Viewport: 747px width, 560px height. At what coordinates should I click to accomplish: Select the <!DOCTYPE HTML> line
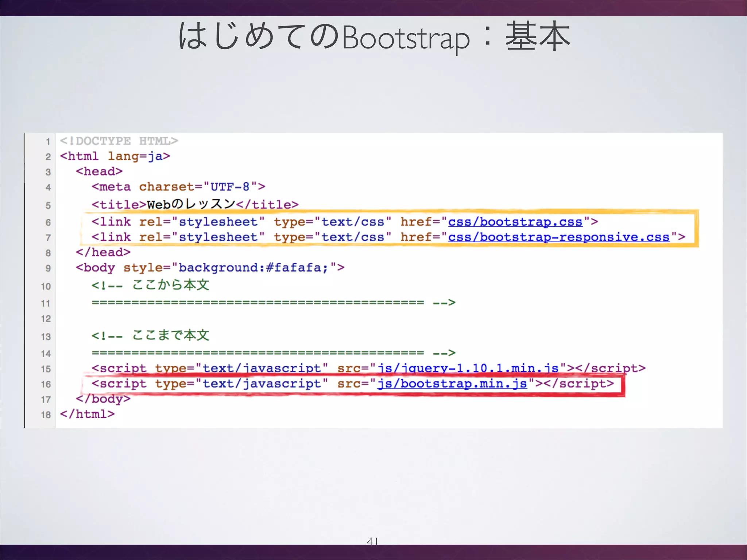(x=119, y=141)
